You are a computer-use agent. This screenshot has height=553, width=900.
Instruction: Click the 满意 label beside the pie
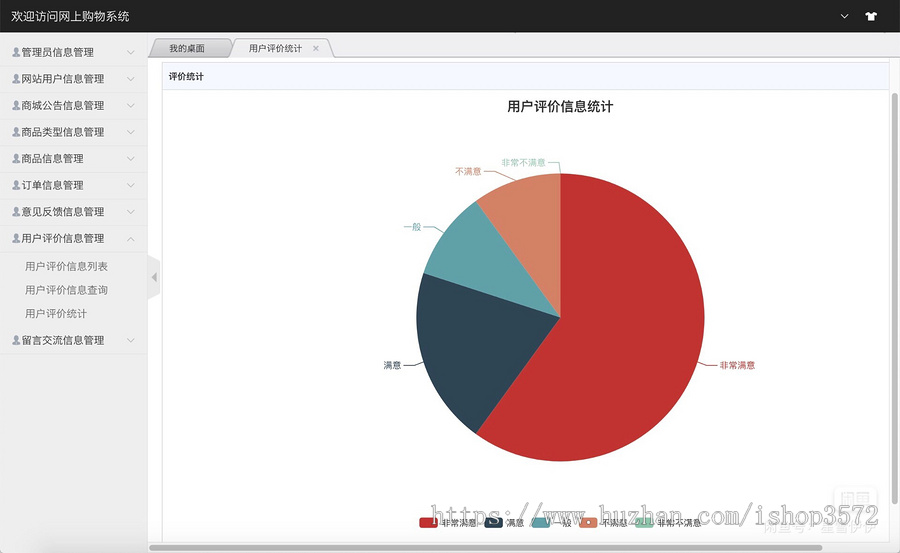[x=392, y=365]
